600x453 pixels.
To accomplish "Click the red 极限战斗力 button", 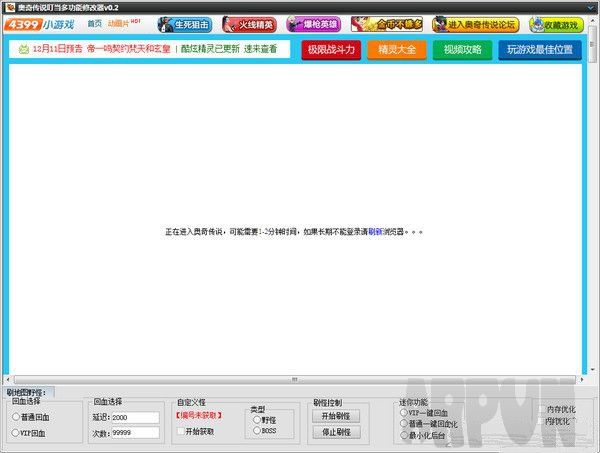I will [331, 50].
